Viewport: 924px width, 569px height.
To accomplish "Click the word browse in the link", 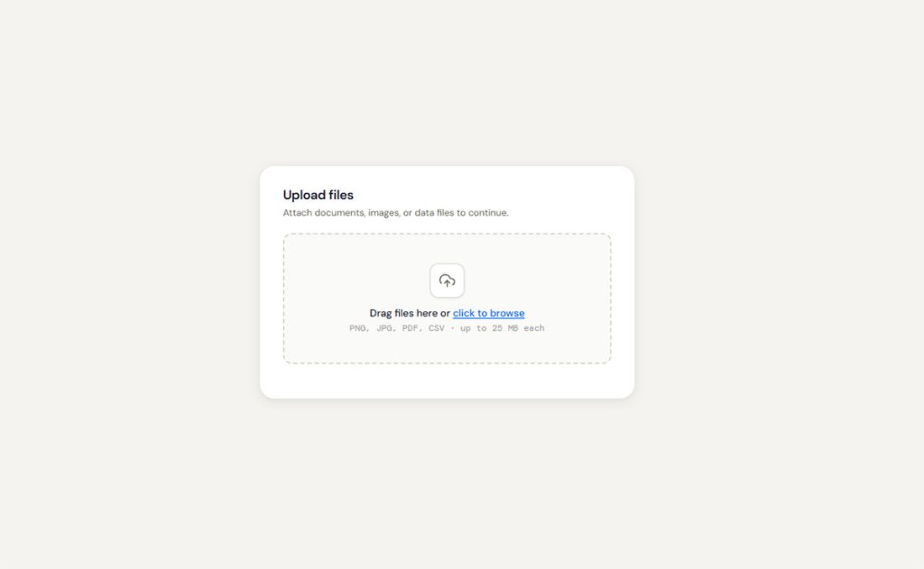I will pyautogui.click(x=507, y=314).
